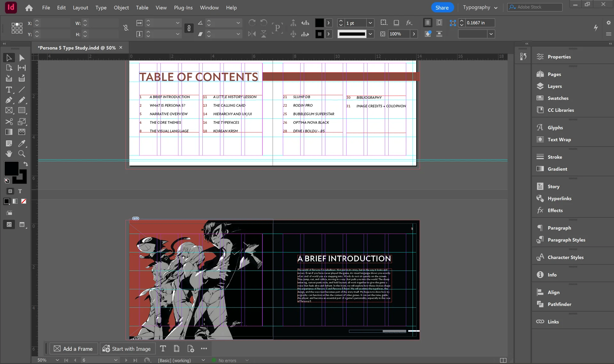The height and width of the screenshot is (364, 614).
Task: Toggle formatting affects text button
Action: [x=20, y=191]
